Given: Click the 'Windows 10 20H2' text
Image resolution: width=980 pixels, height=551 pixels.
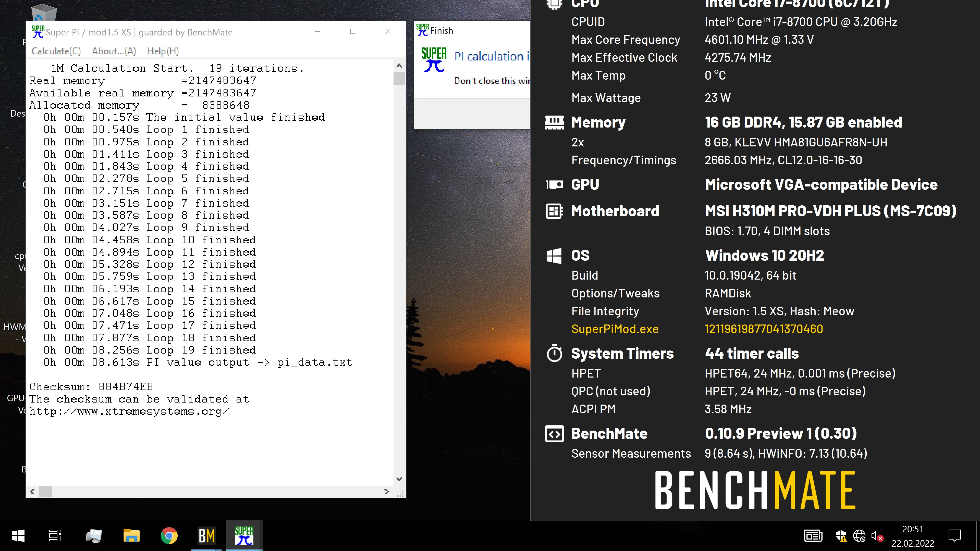Looking at the screenshot, I should click(x=764, y=256).
